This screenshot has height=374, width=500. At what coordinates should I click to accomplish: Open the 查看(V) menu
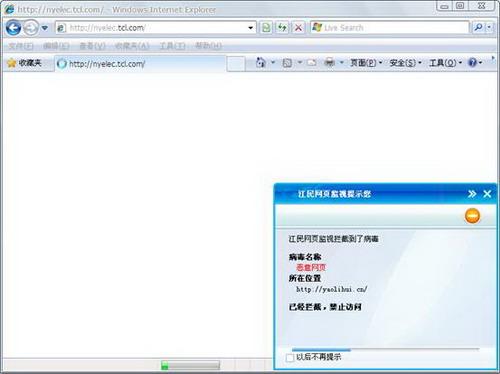pos(92,46)
